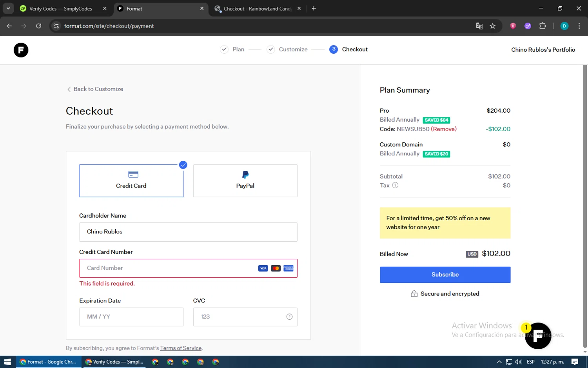Click the SAVED $84 badge
Screen dimensions: 588x368
pyautogui.click(x=436, y=120)
